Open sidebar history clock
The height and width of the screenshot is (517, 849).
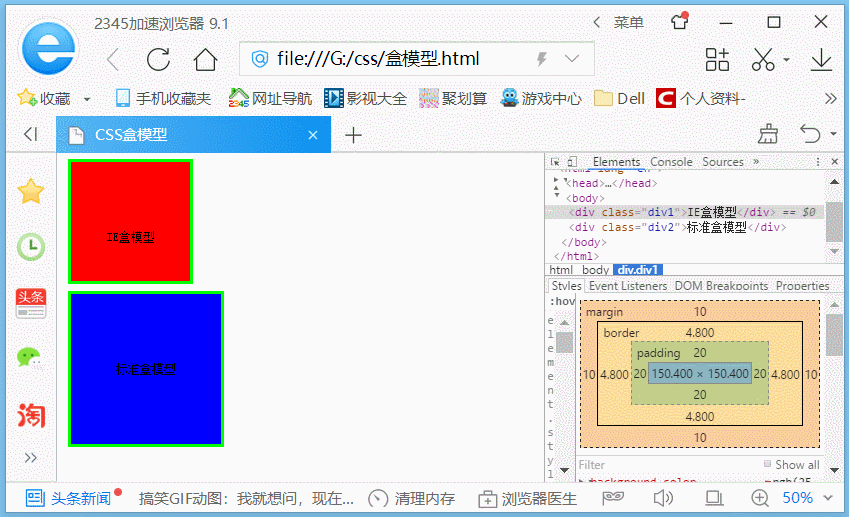[31, 247]
